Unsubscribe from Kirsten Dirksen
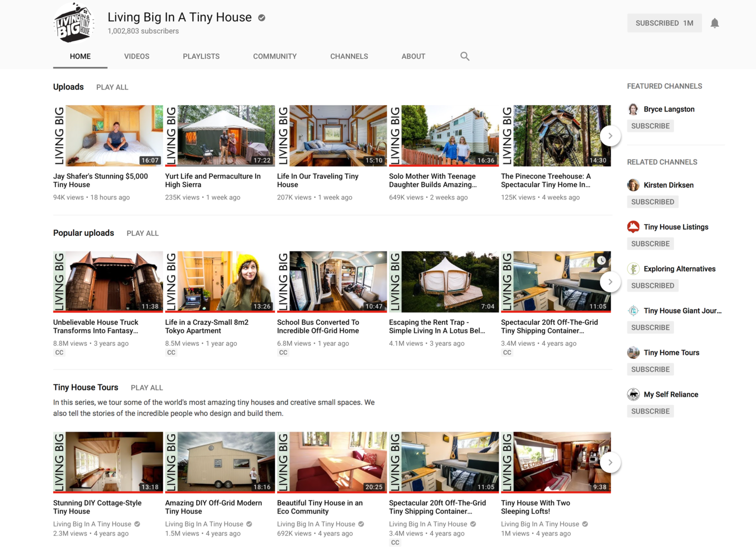 click(x=653, y=202)
